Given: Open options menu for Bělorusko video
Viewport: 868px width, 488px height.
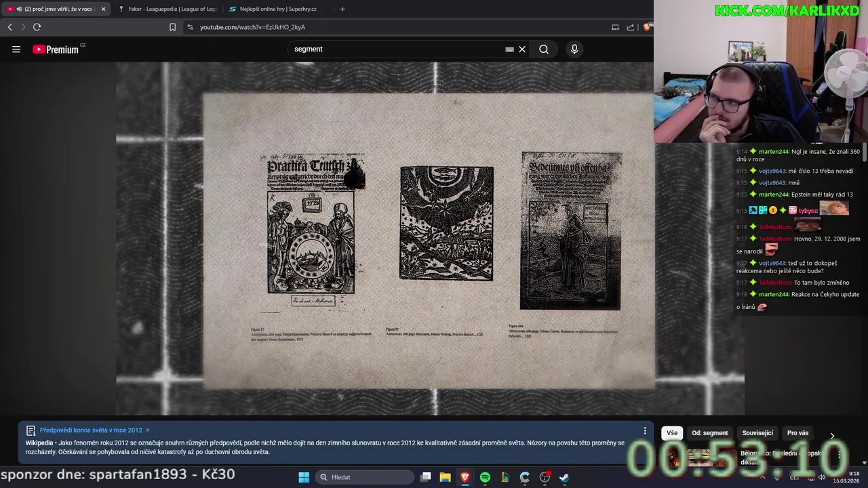Looking at the screenshot, I should pos(839,454).
